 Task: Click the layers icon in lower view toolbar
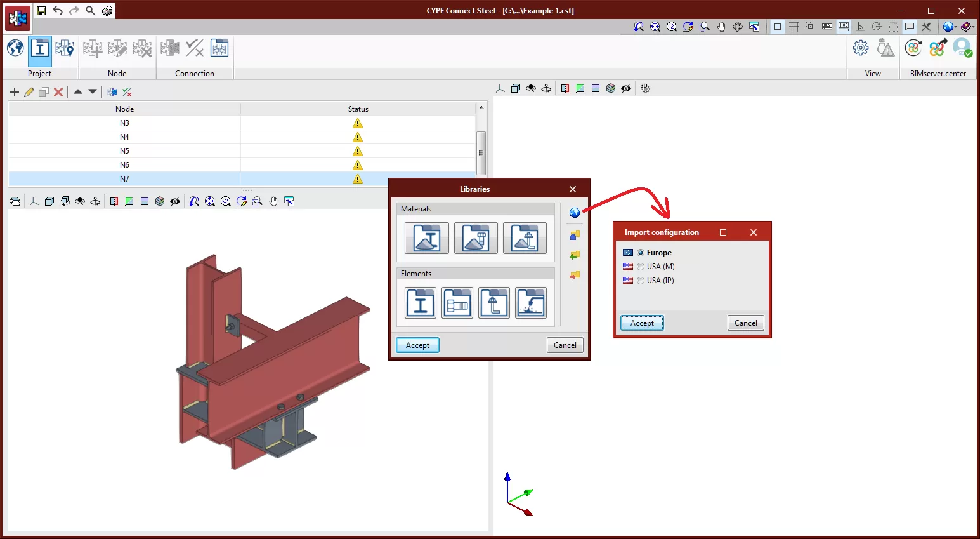pos(15,202)
